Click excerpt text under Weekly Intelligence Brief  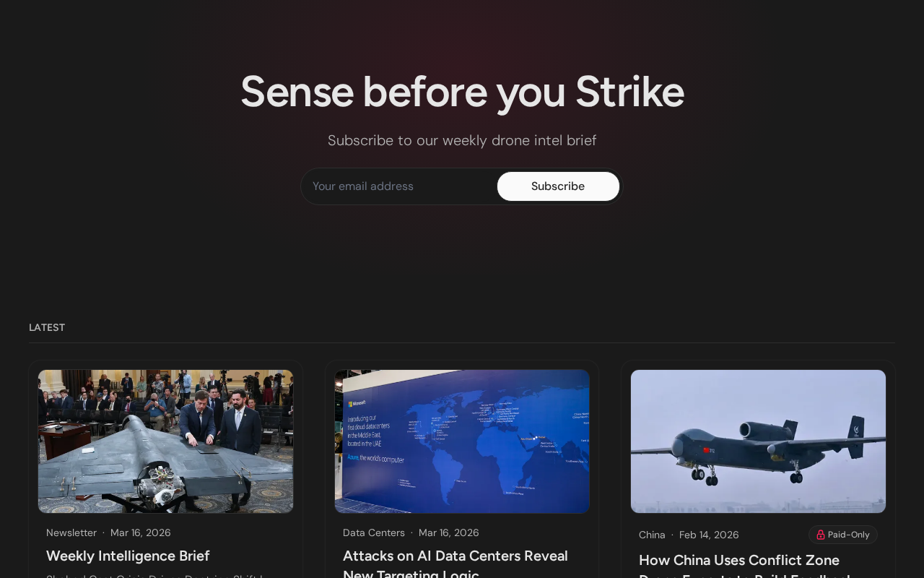point(154,575)
